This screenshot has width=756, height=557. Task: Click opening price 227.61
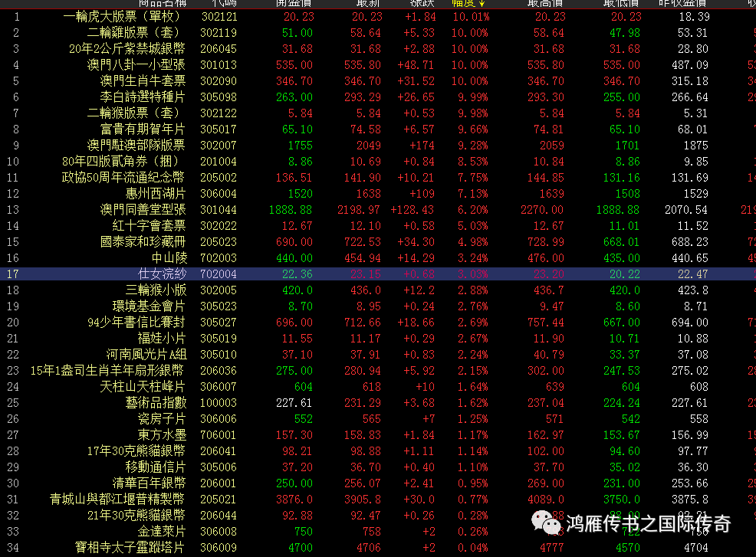point(294,403)
